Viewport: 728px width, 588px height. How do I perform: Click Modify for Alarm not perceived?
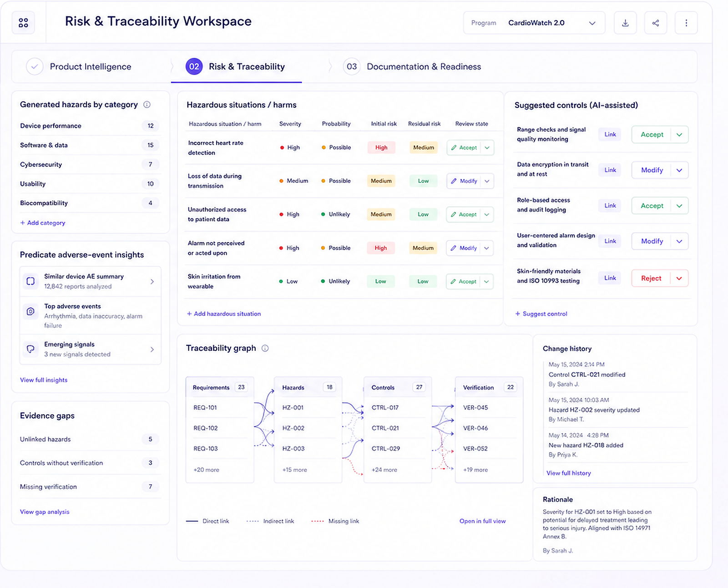tap(464, 248)
